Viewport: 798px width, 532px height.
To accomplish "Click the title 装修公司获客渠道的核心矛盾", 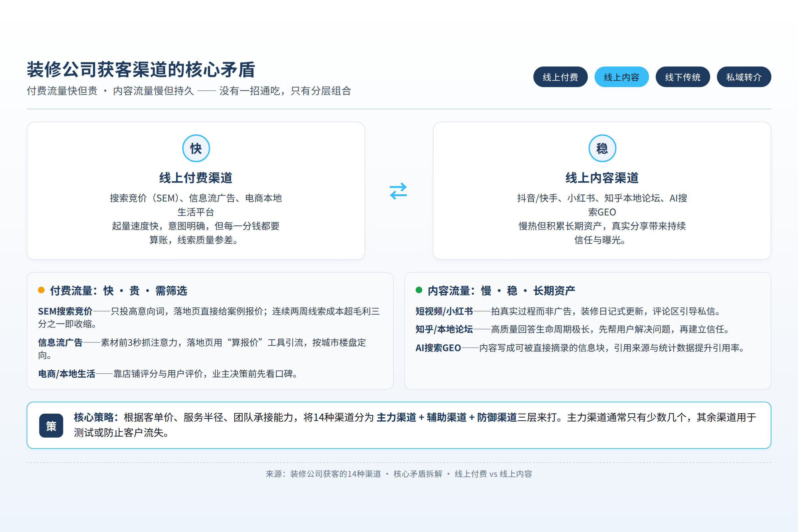I will coord(141,69).
